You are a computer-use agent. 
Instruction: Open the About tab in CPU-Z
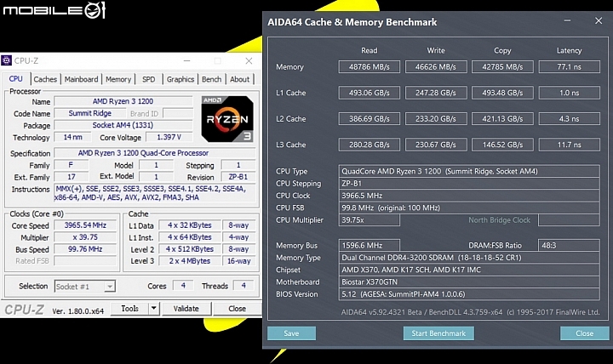pos(239,79)
